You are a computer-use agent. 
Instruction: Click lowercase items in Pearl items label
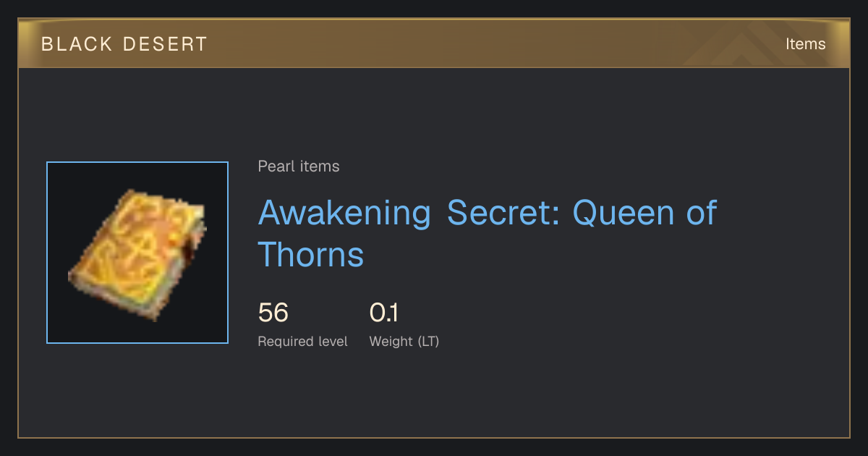(319, 166)
